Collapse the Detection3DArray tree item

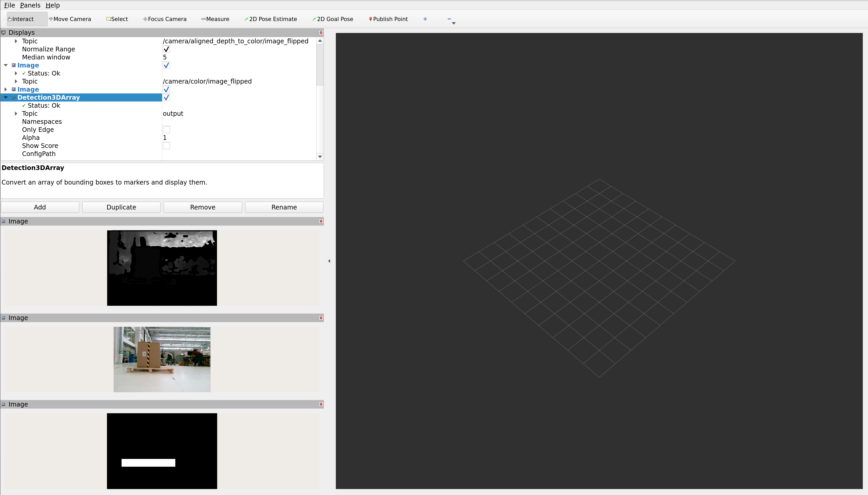point(6,98)
